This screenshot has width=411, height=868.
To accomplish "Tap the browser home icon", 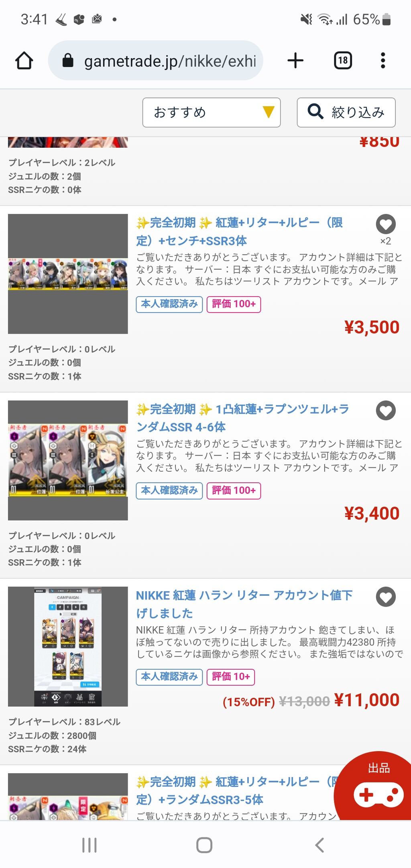I will tap(24, 61).
